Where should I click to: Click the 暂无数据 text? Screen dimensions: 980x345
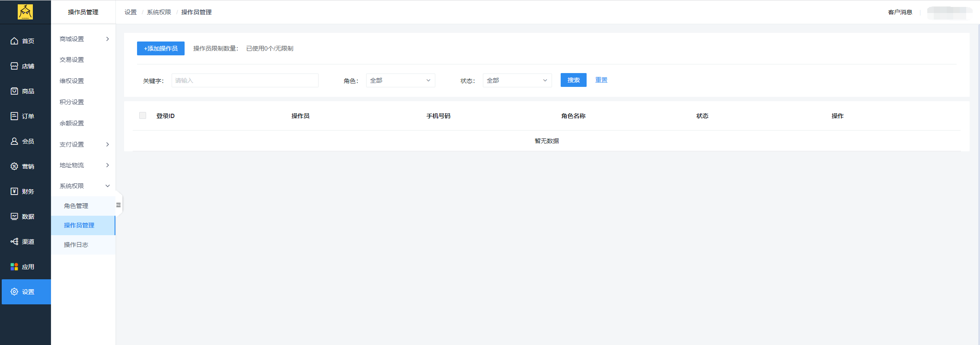click(547, 141)
